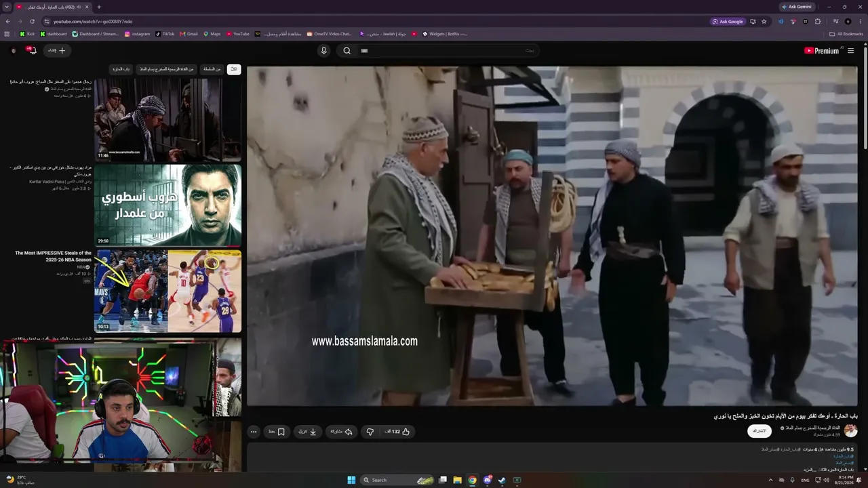Select the 'من السلسلة' filter chip

click(212, 69)
